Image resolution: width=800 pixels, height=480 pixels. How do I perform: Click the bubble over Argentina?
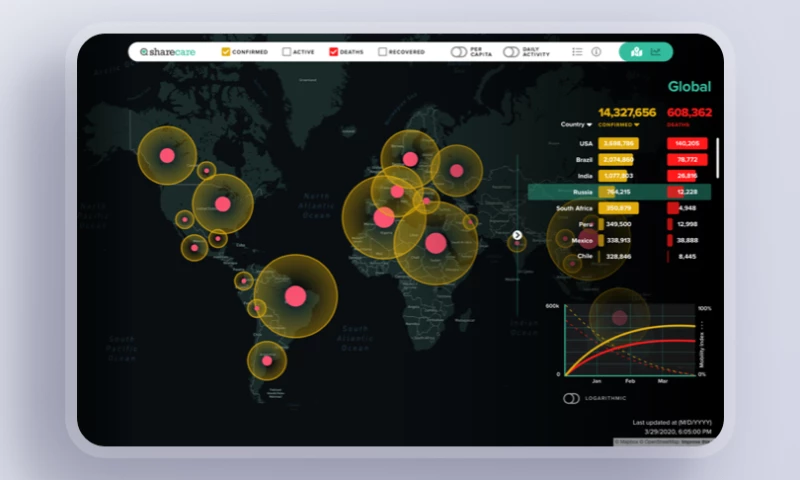tap(267, 361)
